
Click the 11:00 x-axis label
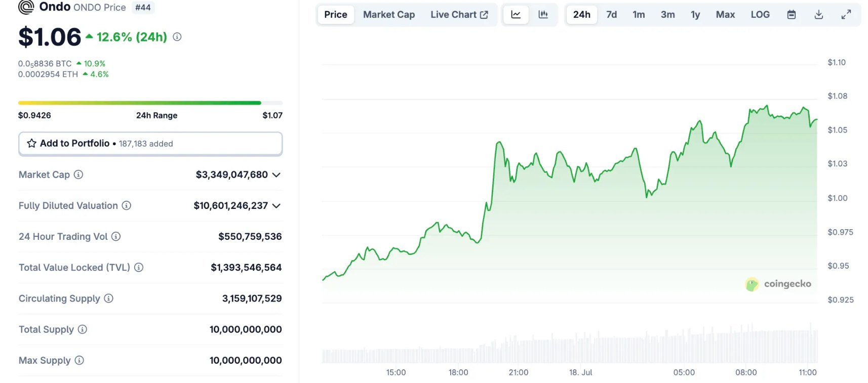pos(808,372)
